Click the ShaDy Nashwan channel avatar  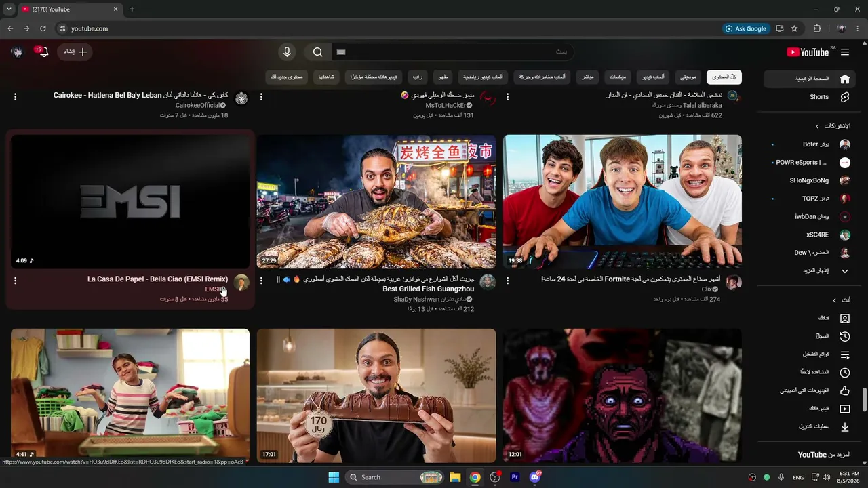point(488,283)
